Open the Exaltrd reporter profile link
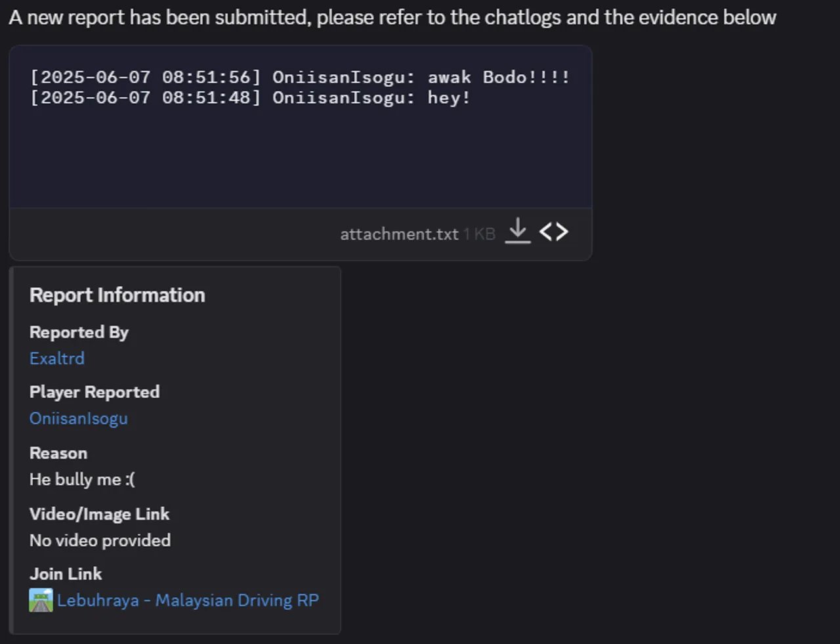 57,358
